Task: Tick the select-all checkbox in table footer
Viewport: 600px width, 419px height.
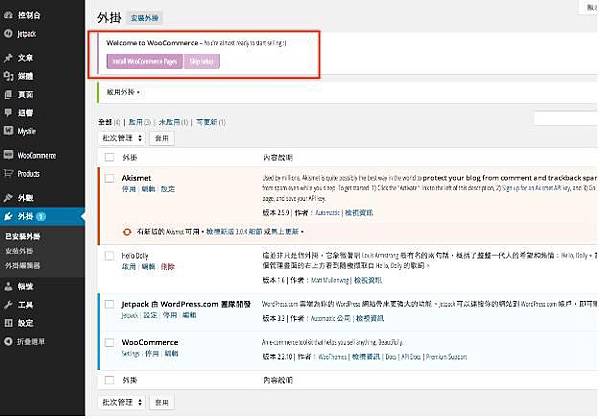Action: tap(109, 380)
